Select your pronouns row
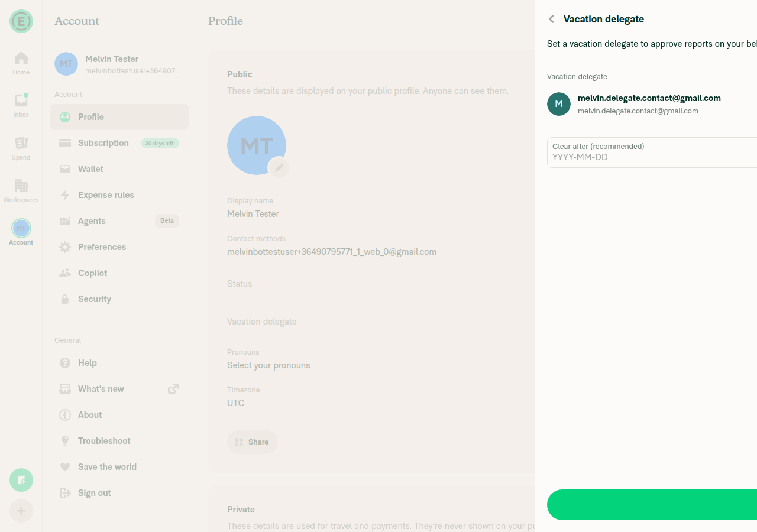Viewport: 757px width, 532px height. click(x=371, y=359)
